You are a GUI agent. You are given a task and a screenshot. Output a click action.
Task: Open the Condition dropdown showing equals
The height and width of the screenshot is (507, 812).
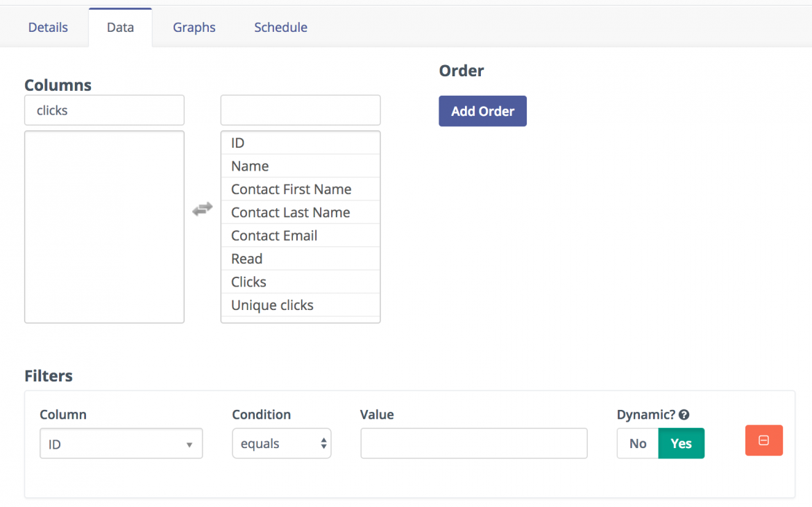coord(281,444)
